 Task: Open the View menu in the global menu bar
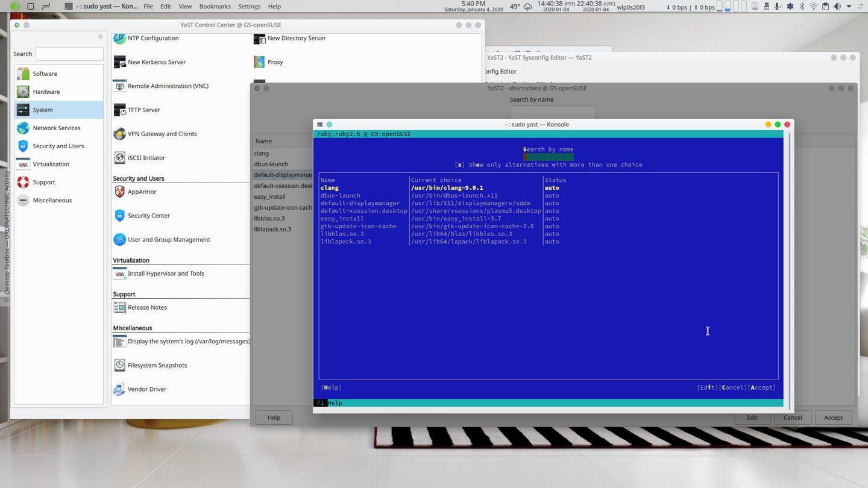(185, 7)
